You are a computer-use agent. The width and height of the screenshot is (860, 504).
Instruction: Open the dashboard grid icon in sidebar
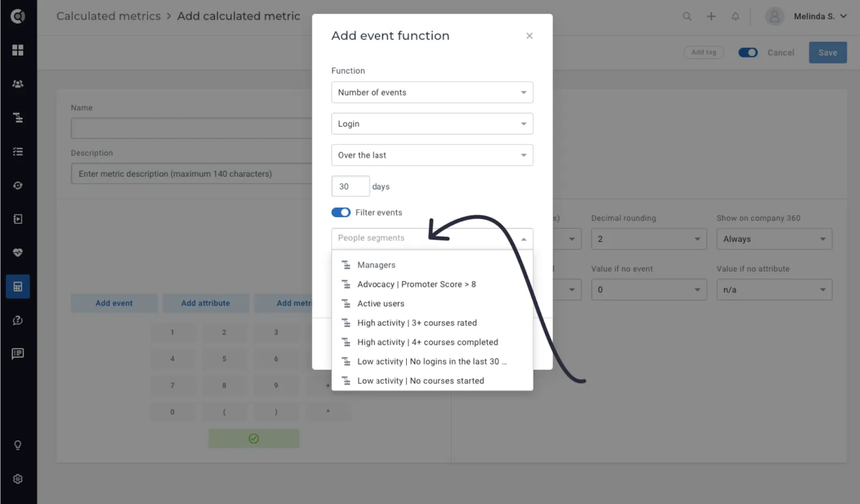pos(18,50)
